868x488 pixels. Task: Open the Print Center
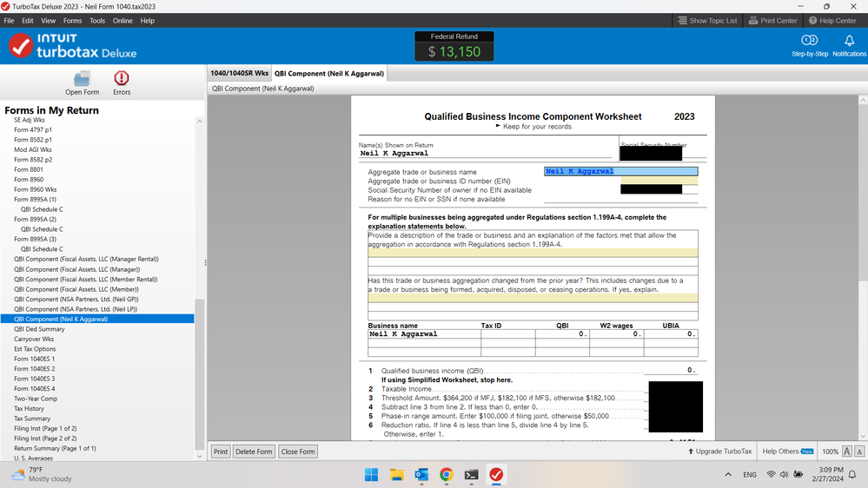772,21
